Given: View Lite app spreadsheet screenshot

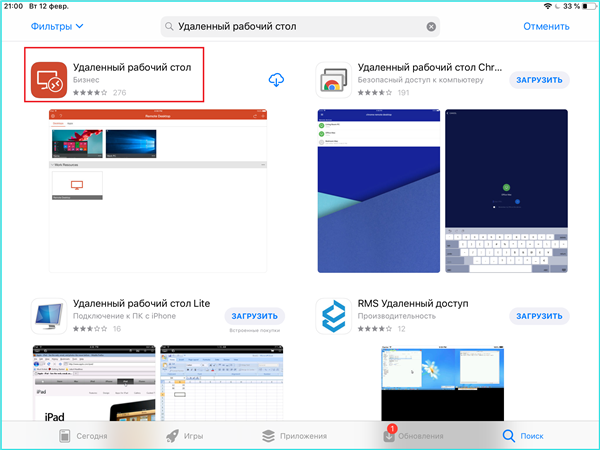Looking at the screenshot, I should coord(222,383).
